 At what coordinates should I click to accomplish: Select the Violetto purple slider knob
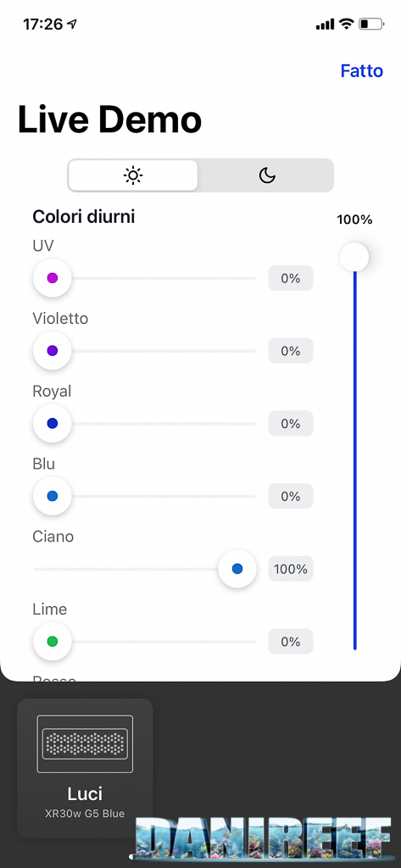[x=52, y=350]
